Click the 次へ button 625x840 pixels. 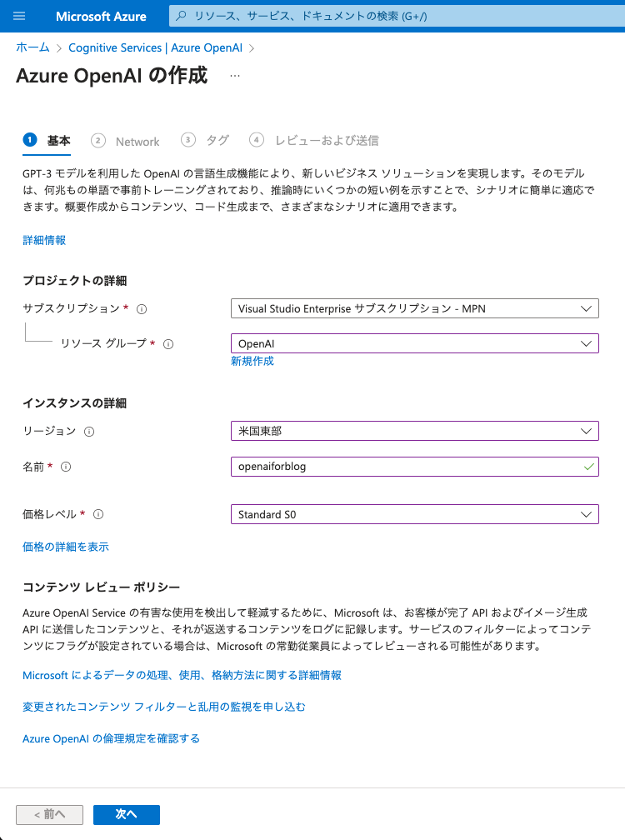coord(126,814)
